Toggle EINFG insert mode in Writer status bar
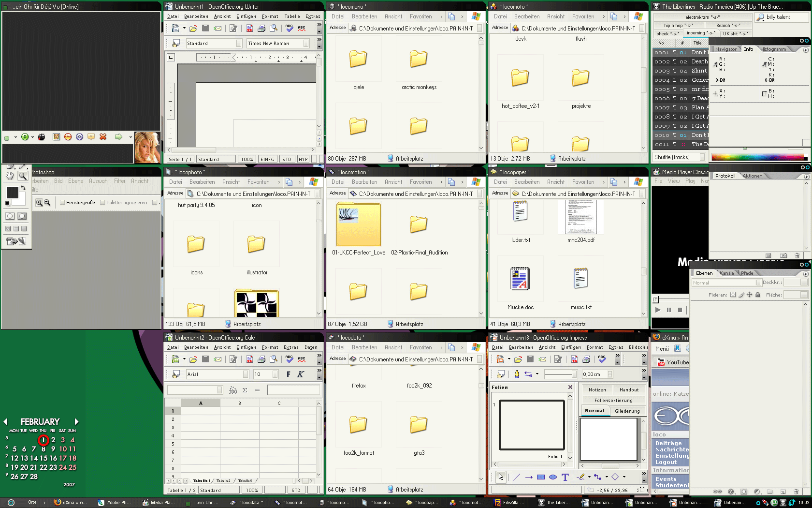The image size is (812, 508). [267, 159]
